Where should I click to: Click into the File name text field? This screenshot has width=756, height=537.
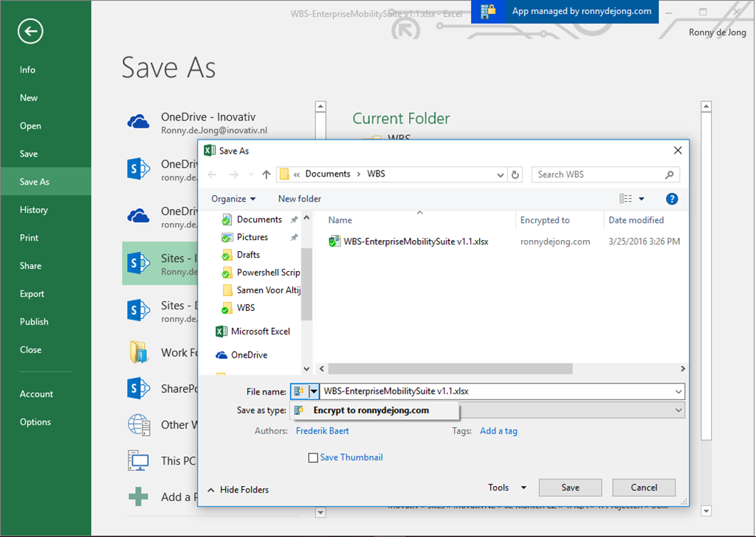tap(495, 391)
